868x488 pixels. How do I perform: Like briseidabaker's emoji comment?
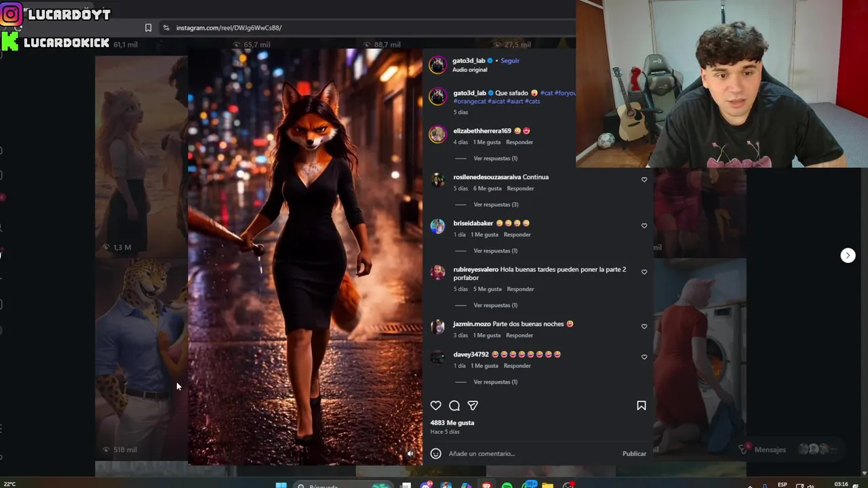point(644,226)
